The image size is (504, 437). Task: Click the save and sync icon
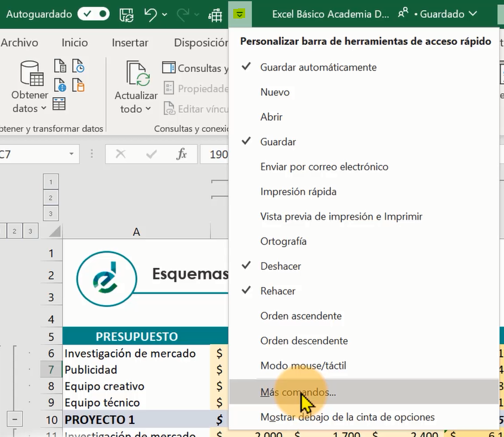126,14
